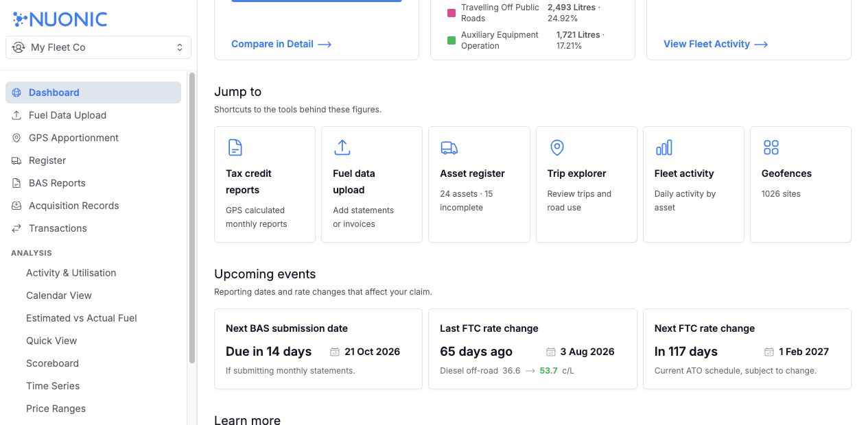This screenshot has width=868, height=425.
Task: Click the '2,493 Litres' value
Action: coord(571,8)
